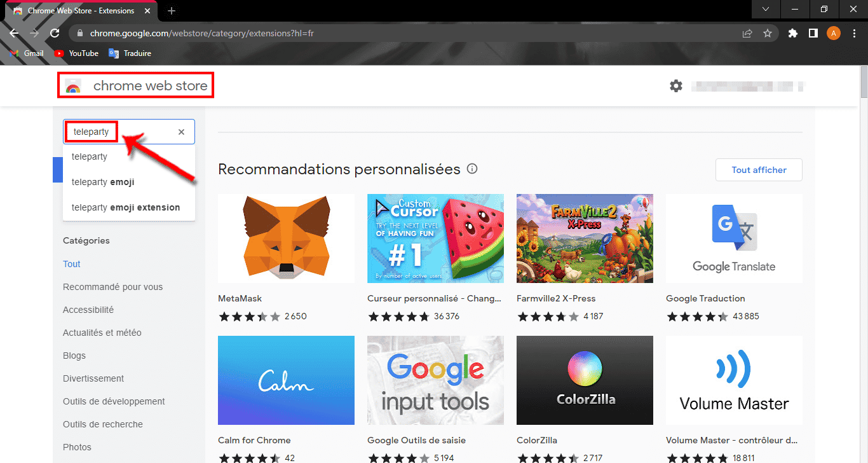
Task: Open the orange profile avatar
Action: click(834, 33)
